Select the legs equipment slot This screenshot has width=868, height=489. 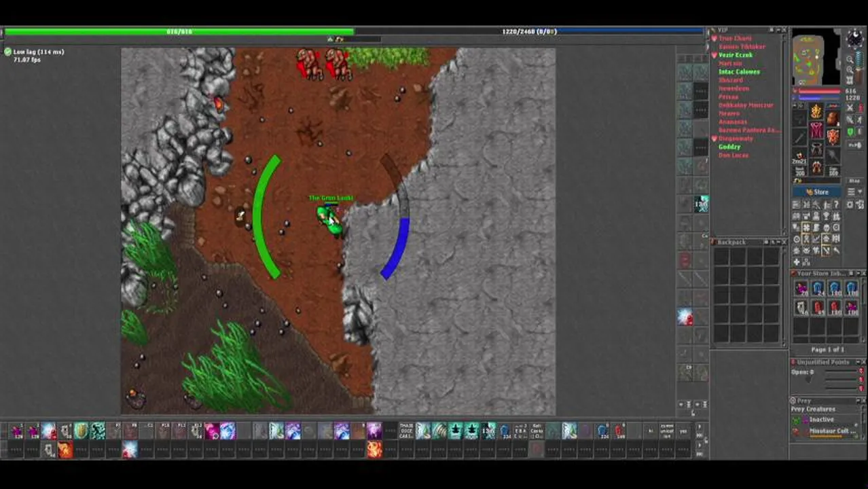[816, 149]
